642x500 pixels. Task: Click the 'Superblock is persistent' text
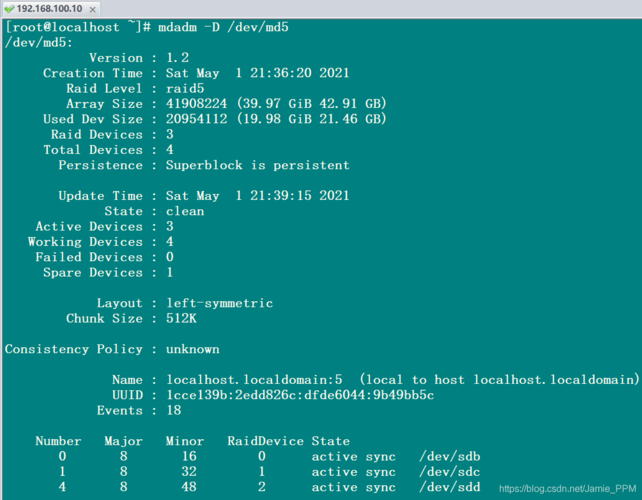(257, 165)
